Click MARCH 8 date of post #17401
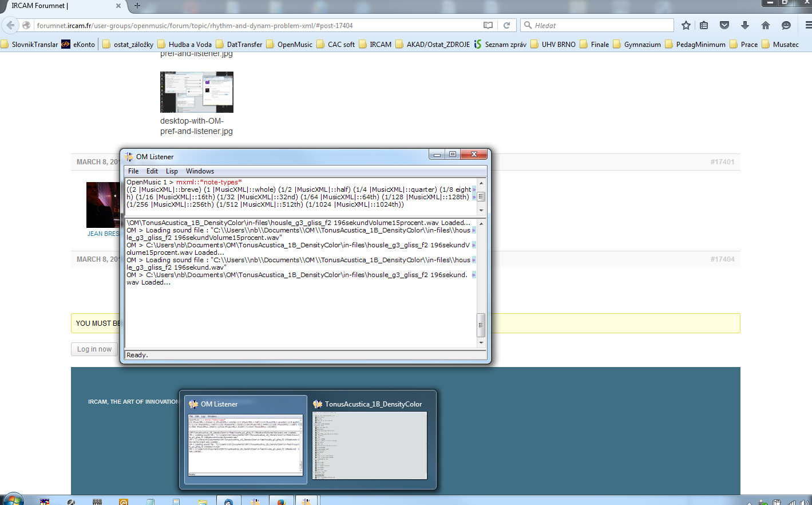 (x=98, y=162)
